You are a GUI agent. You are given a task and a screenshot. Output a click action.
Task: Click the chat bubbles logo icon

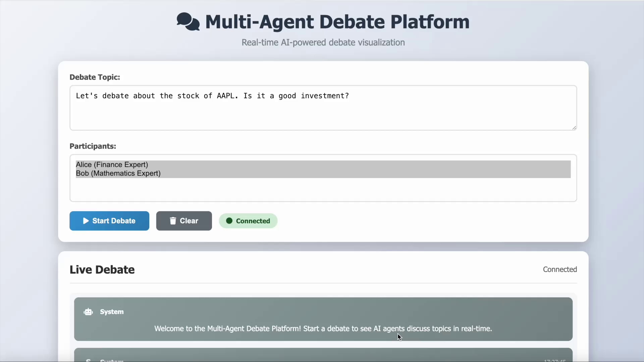pos(188,22)
